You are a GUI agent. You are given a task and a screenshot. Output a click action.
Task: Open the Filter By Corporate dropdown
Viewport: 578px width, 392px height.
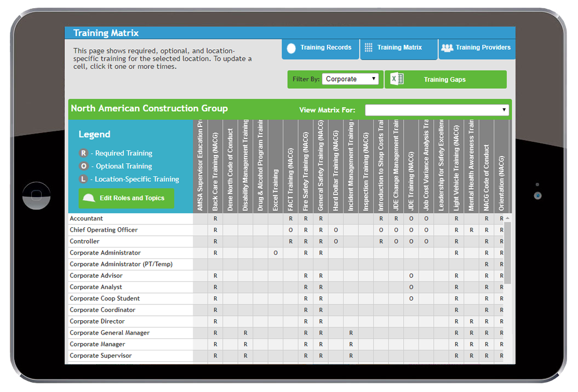pos(350,79)
